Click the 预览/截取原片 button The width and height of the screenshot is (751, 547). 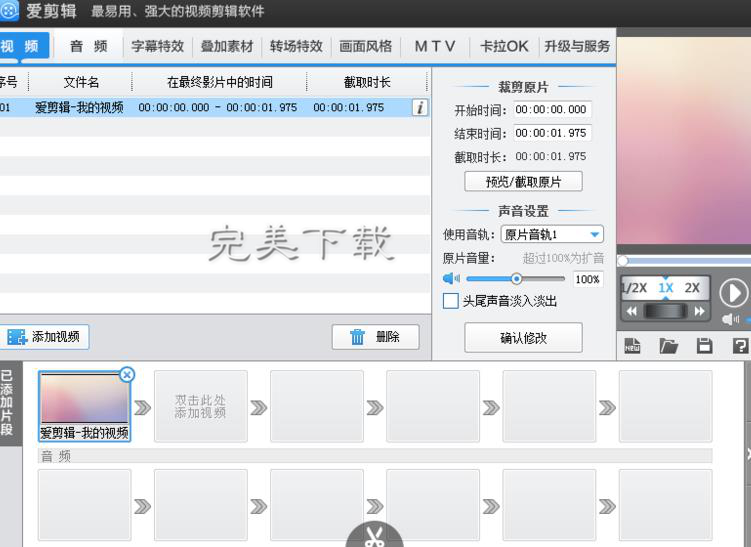(x=523, y=182)
